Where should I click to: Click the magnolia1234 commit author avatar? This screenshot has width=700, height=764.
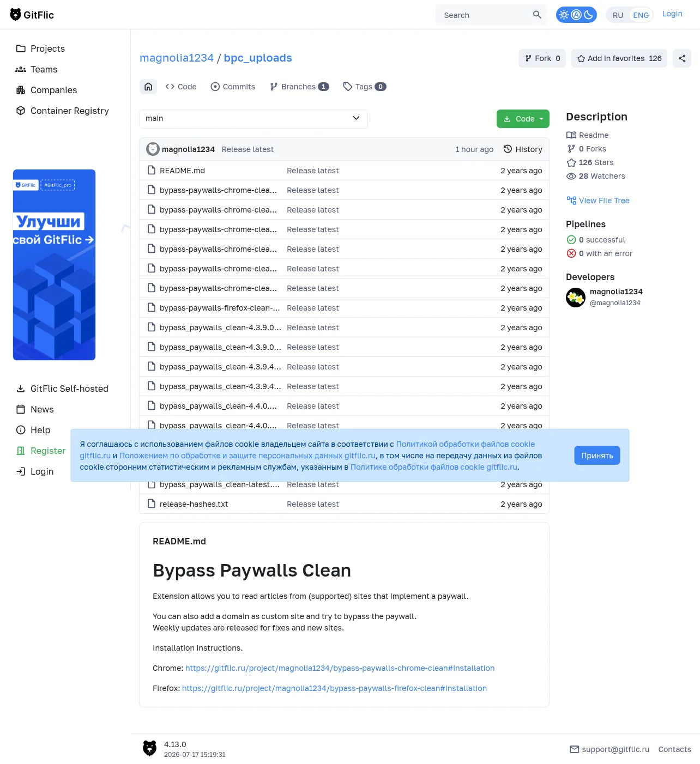[153, 149]
